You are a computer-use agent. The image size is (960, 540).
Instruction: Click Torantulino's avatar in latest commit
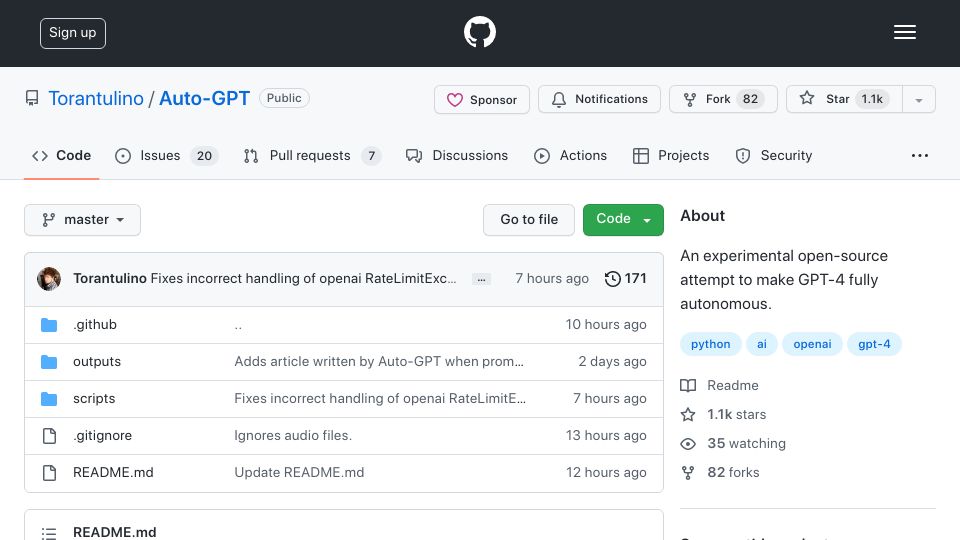(x=49, y=279)
